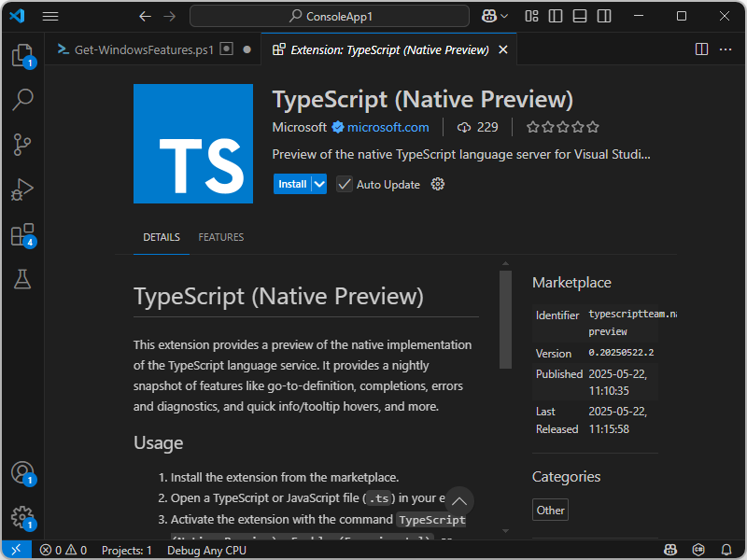Select the FEATURES tab
The image size is (747, 560).
click(x=221, y=237)
